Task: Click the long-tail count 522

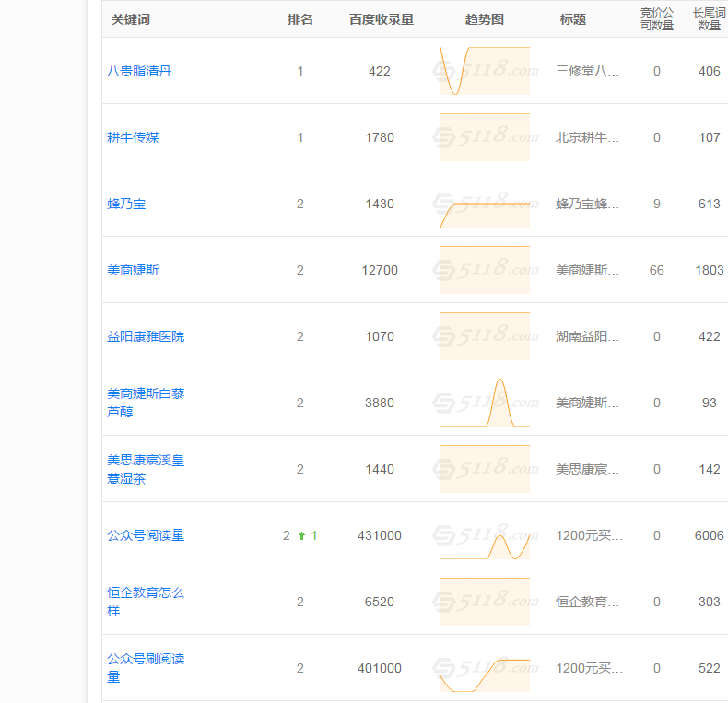Action: tap(709, 668)
